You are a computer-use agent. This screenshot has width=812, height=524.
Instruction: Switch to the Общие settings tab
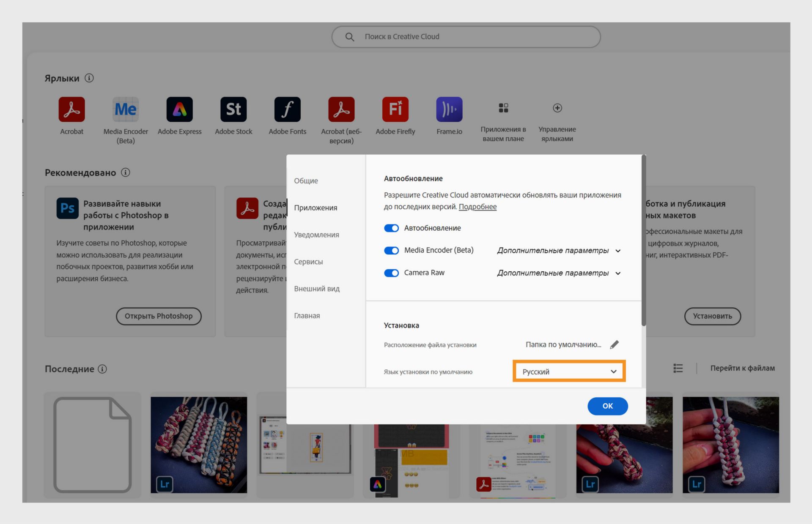pos(306,181)
